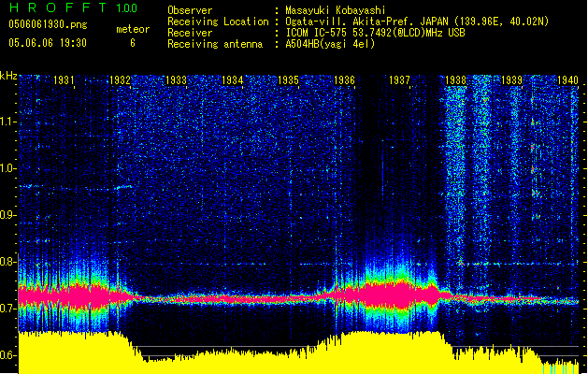Click the 1933 time marker
The width and height of the screenshot is (588, 374).
click(176, 80)
